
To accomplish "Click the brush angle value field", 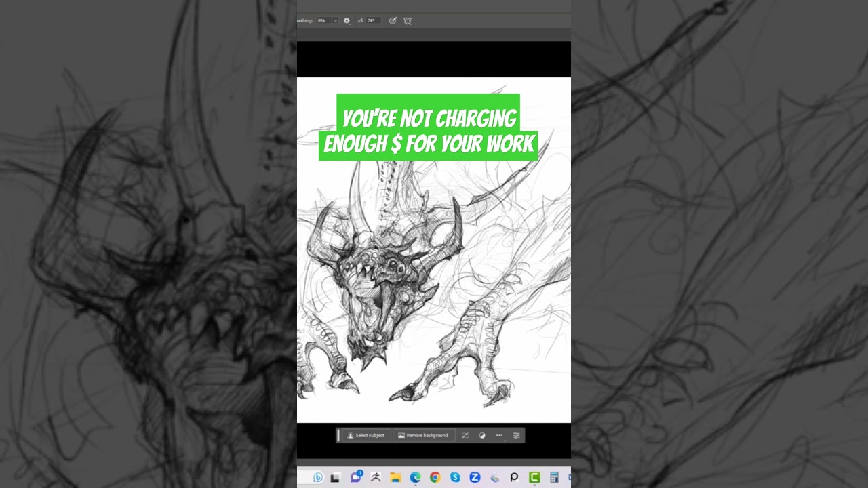I will [x=374, y=21].
